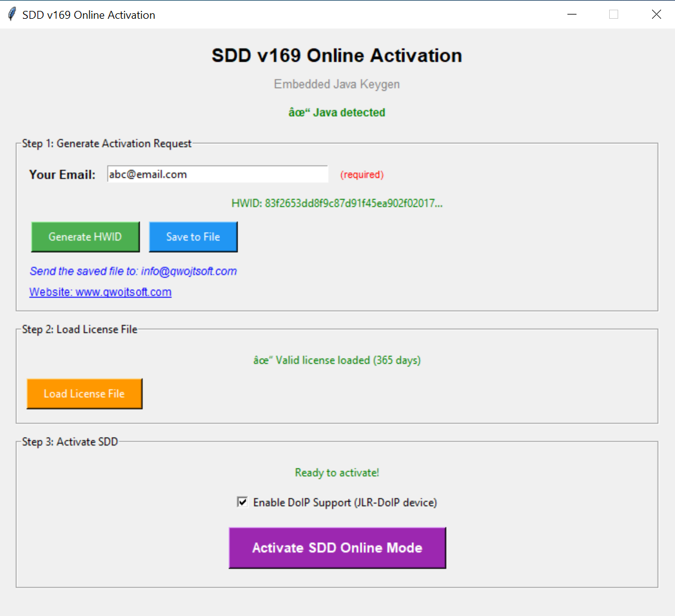Screen dimensions: 675x616
Task: Click the Valid license loaded status text
Action: click(337, 360)
